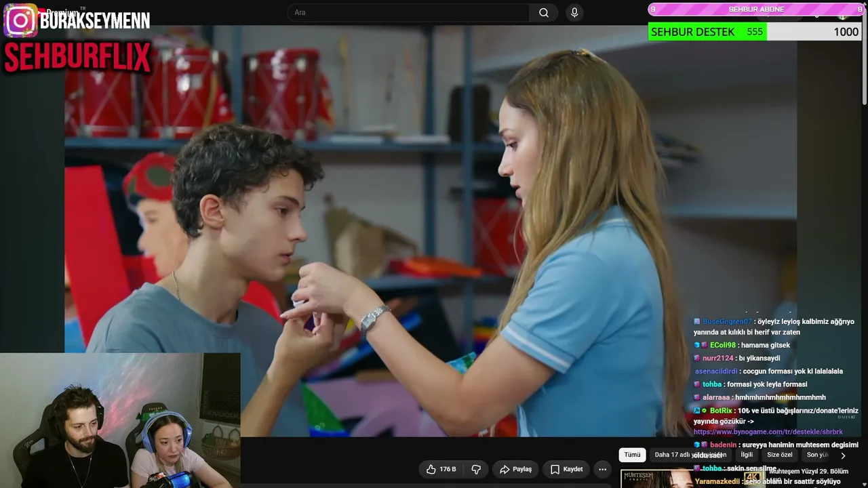The height and width of the screenshot is (488, 868).
Task: Click chat username alarraaa
Action: tap(716, 397)
